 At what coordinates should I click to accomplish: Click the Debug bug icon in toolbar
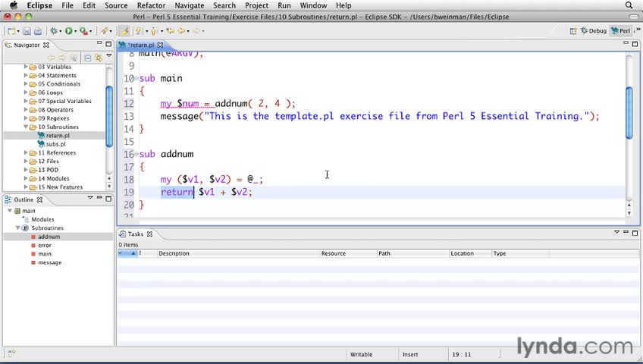(55, 31)
